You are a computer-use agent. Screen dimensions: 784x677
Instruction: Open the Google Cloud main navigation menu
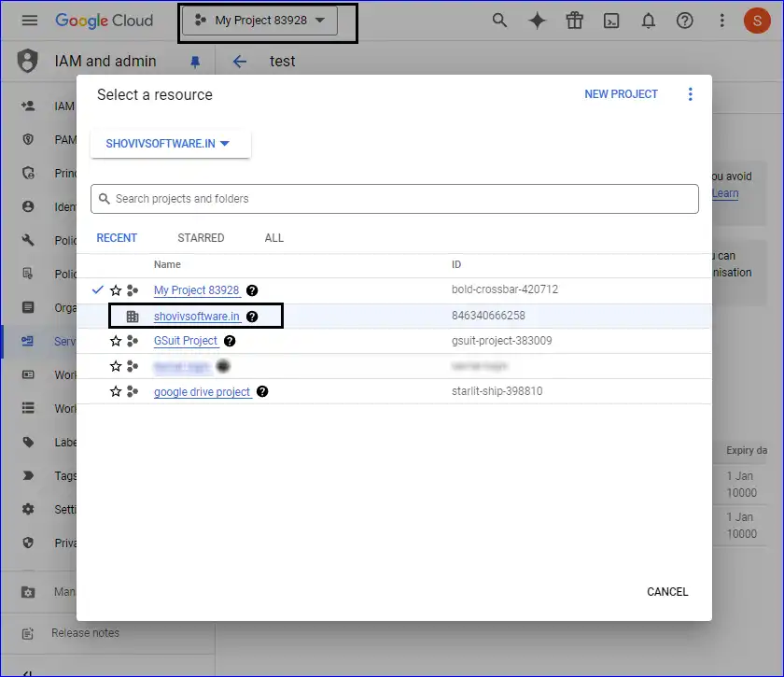tap(30, 21)
